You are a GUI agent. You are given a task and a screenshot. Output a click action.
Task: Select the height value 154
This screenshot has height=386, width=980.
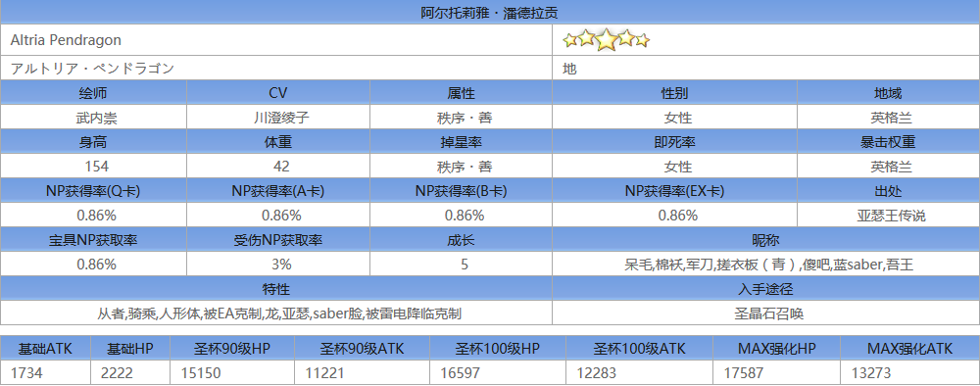96,167
